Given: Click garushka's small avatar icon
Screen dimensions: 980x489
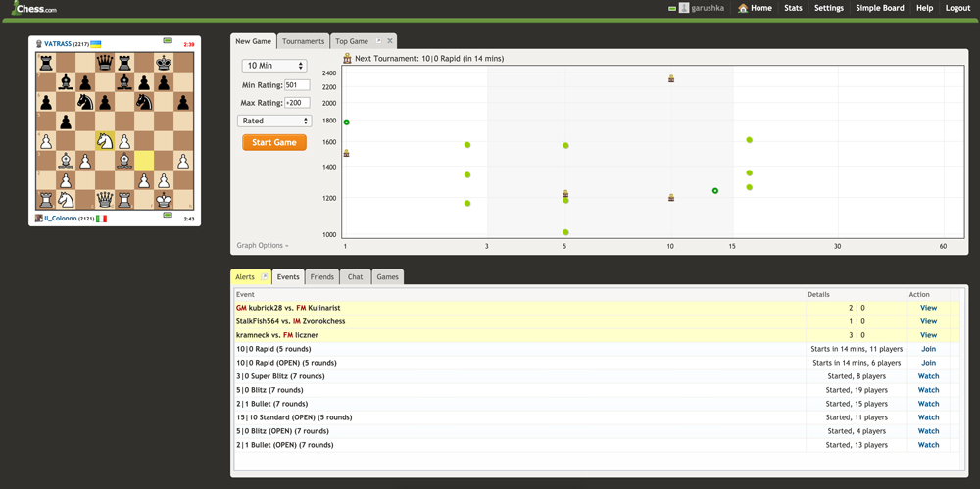Looking at the screenshot, I should coord(684,8).
